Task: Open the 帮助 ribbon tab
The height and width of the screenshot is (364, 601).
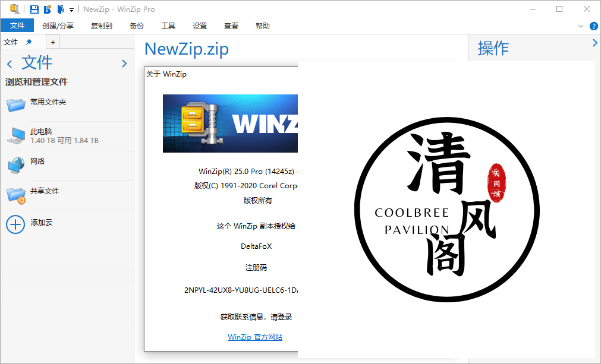Action: coord(263,26)
